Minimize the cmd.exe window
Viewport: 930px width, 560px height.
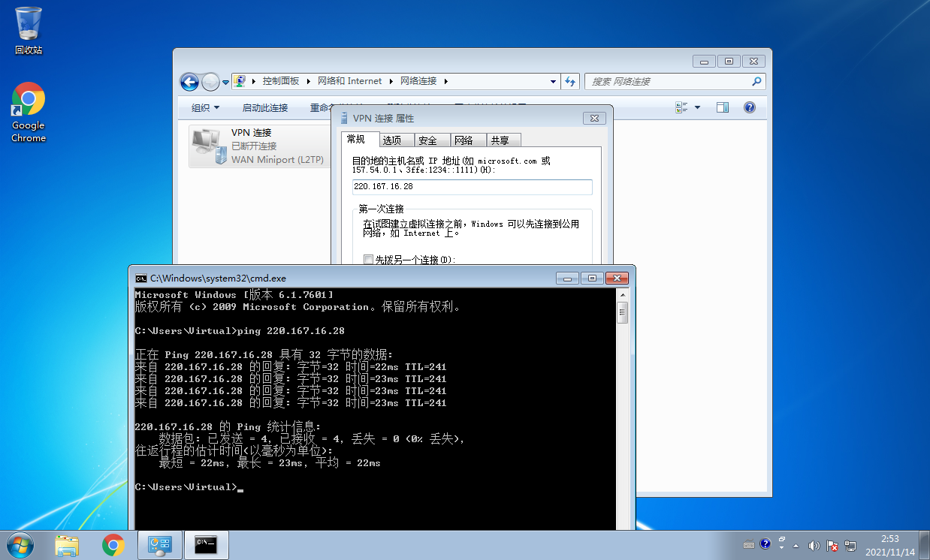click(x=567, y=278)
